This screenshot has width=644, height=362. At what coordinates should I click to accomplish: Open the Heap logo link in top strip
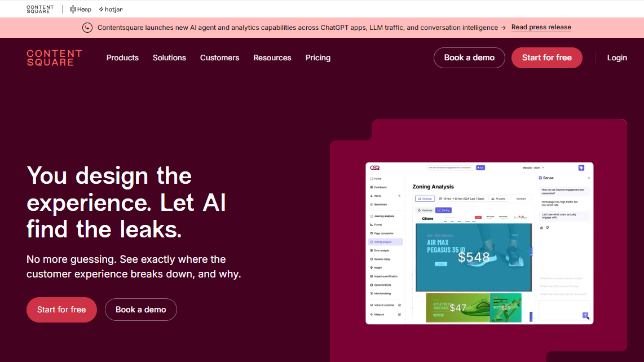coord(81,9)
